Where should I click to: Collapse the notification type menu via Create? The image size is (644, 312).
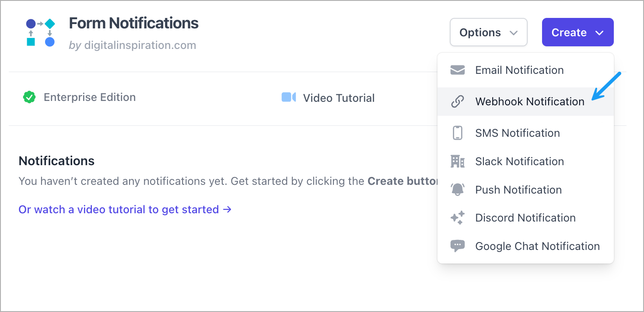click(x=577, y=32)
